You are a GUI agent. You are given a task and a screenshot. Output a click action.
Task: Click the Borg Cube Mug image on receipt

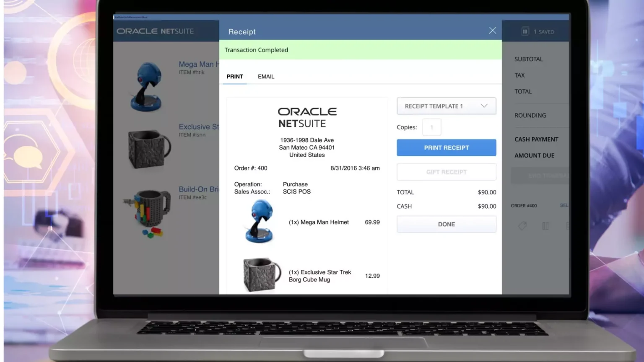pos(262,274)
